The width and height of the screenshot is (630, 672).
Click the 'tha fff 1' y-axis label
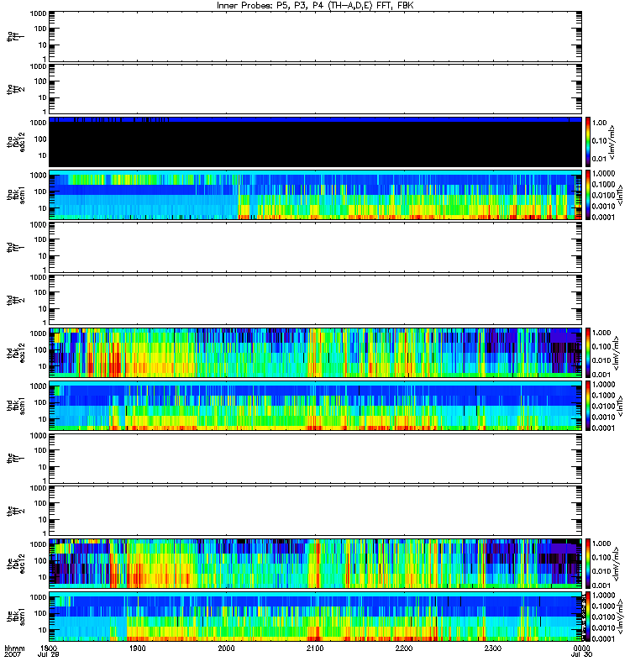(x=16, y=36)
